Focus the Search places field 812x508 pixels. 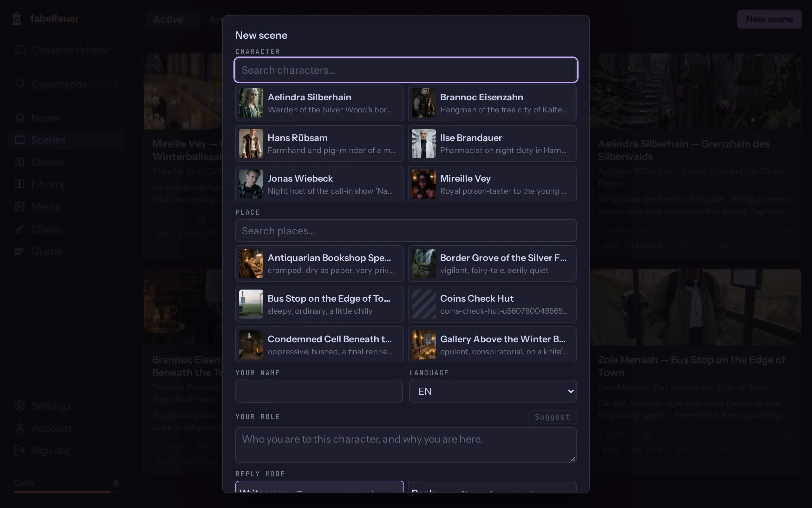coord(406,231)
